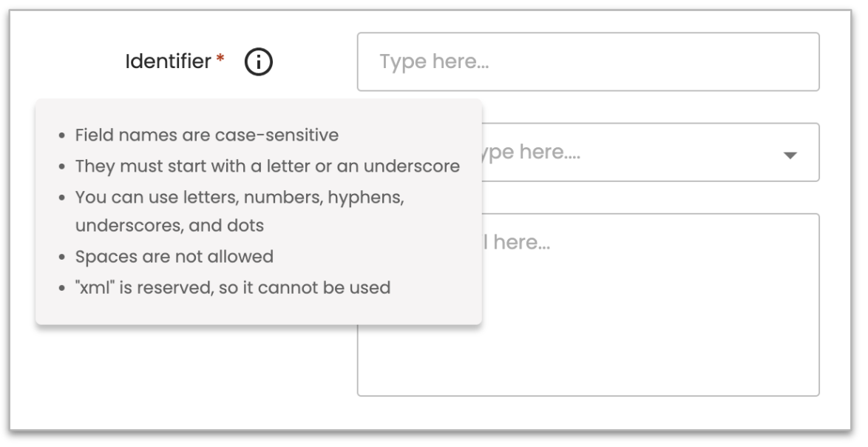Click the 'Identifier' field label

(169, 61)
